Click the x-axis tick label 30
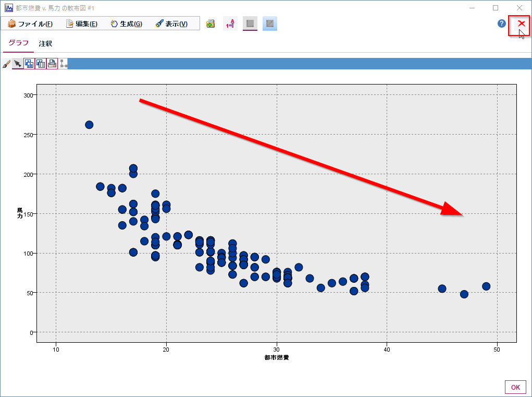The image size is (532, 397). click(x=277, y=350)
